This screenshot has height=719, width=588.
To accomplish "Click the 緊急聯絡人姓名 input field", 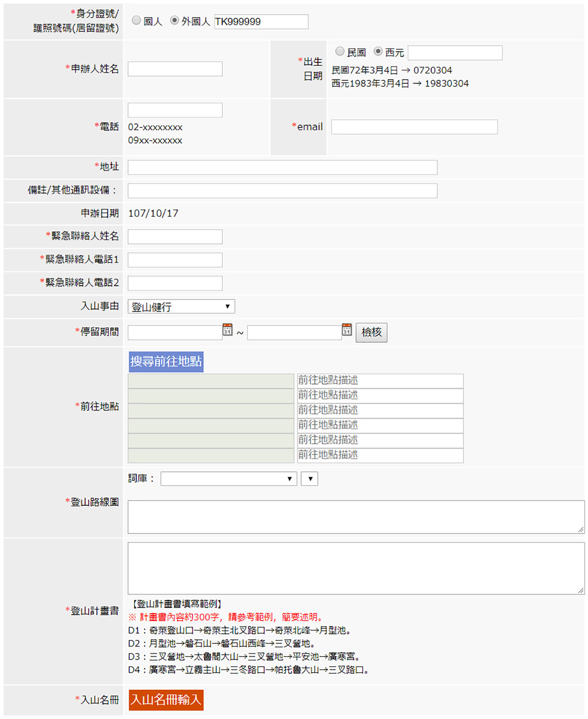I will [x=175, y=237].
